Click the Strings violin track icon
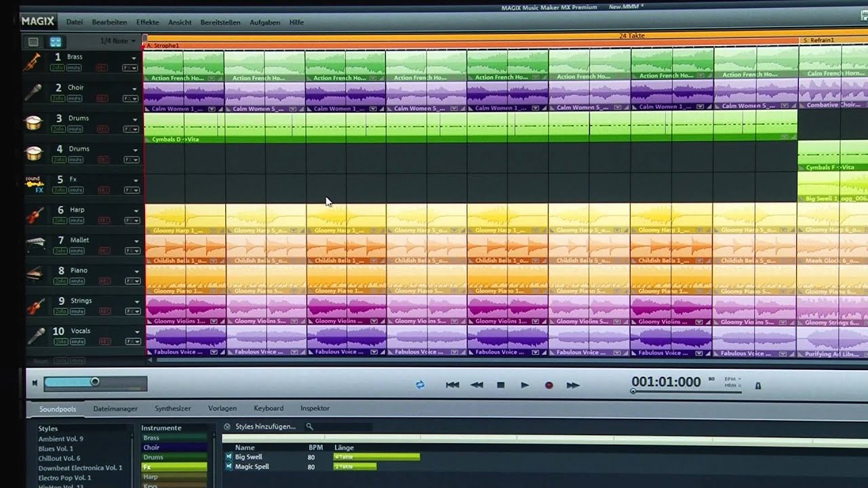This screenshot has height=488, width=868. click(x=35, y=305)
